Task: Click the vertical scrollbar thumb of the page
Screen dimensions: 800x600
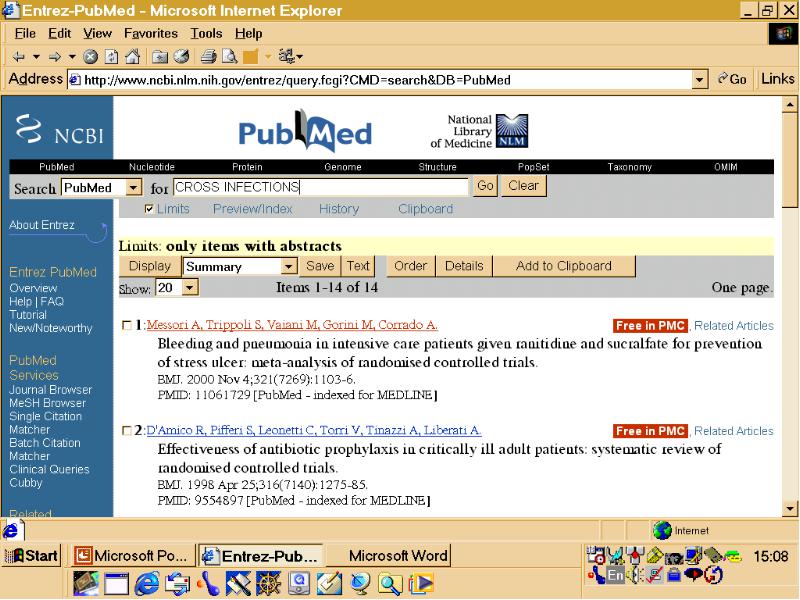Action: 790,160
